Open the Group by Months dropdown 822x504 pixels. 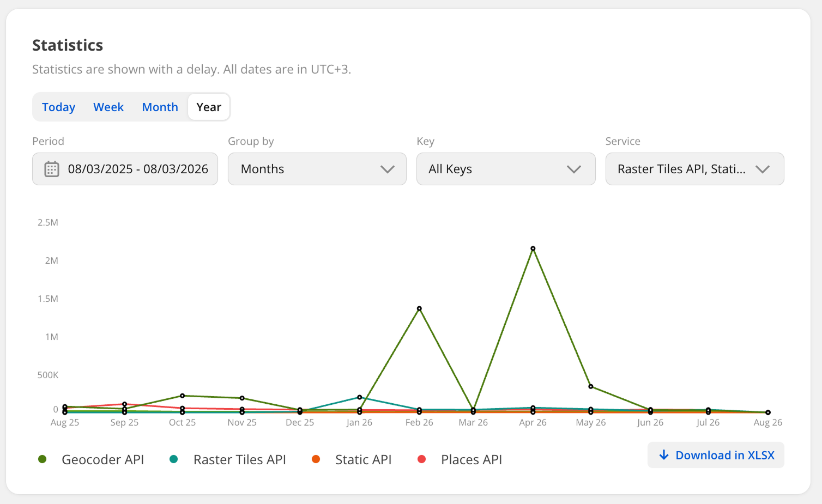317,169
